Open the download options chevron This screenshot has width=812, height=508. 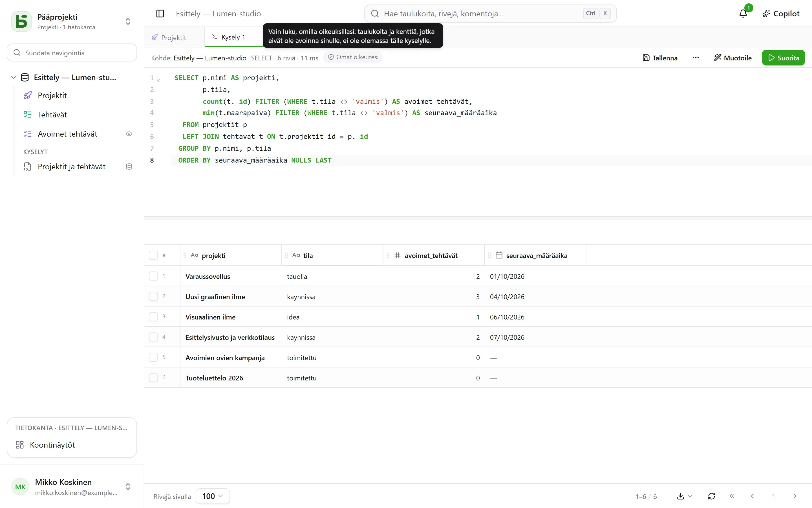coord(690,496)
